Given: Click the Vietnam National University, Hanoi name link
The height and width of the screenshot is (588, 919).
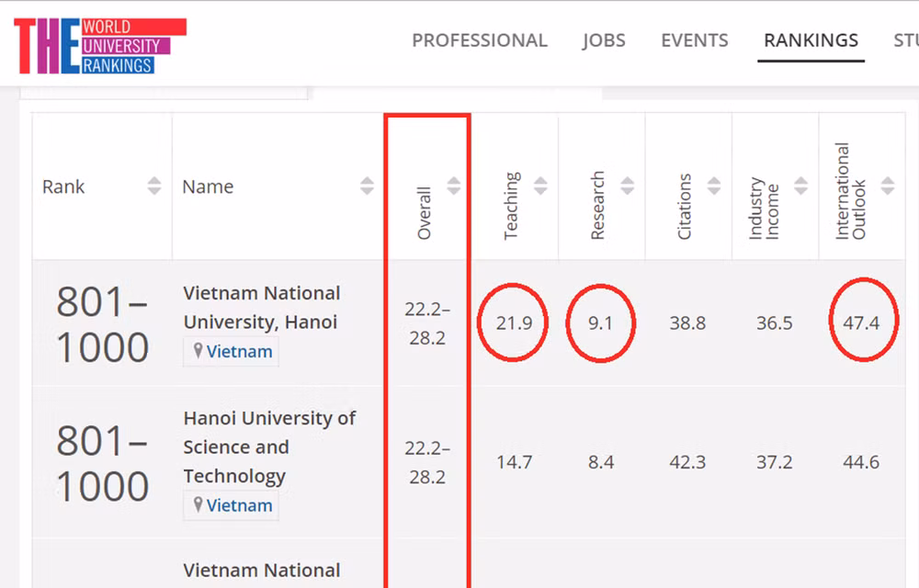Looking at the screenshot, I should point(260,308).
